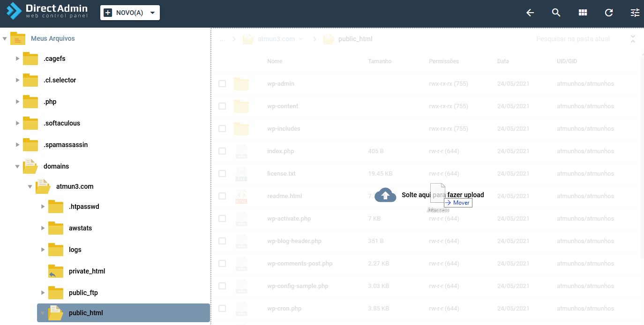Tick the license.txt checkbox

(x=222, y=173)
